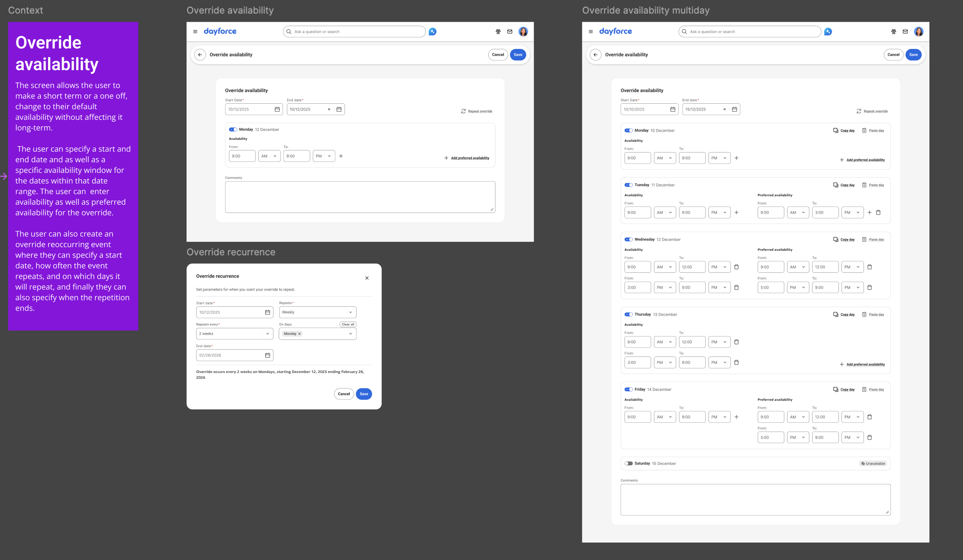
Task: Delete Tuesday's preferred availability row
Action: (878, 213)
